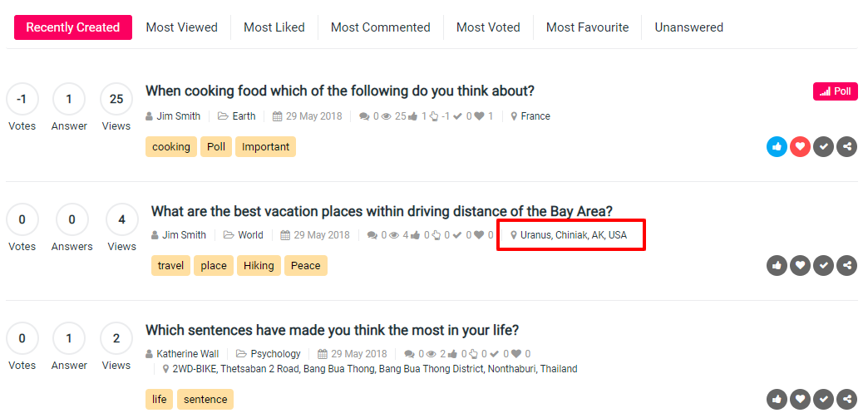
Task: Share the cooking food question
Action: tap(846, 147)
